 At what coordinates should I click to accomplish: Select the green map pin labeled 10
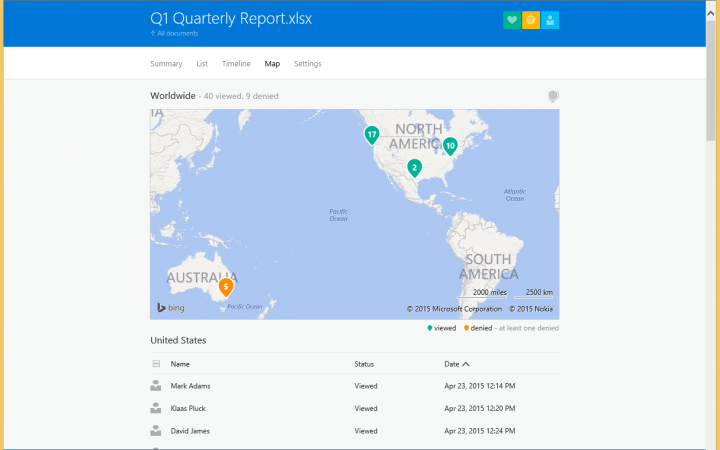click(x=450, y=146)
